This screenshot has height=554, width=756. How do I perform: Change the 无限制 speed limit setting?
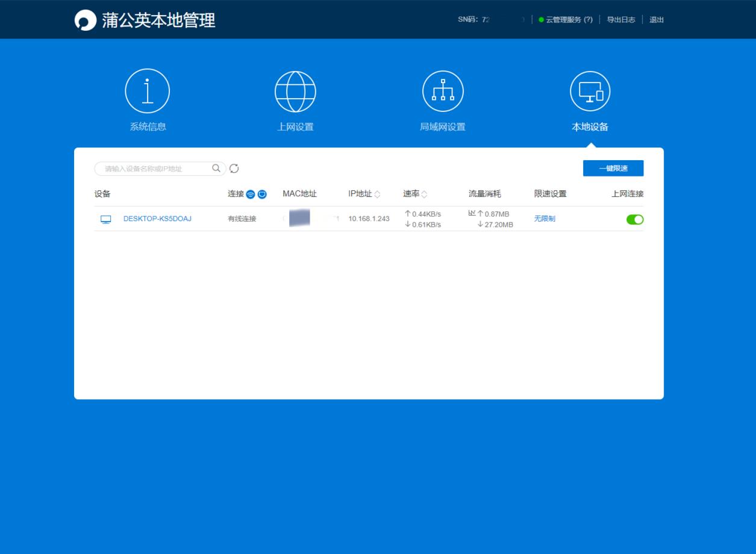(544, 219)
